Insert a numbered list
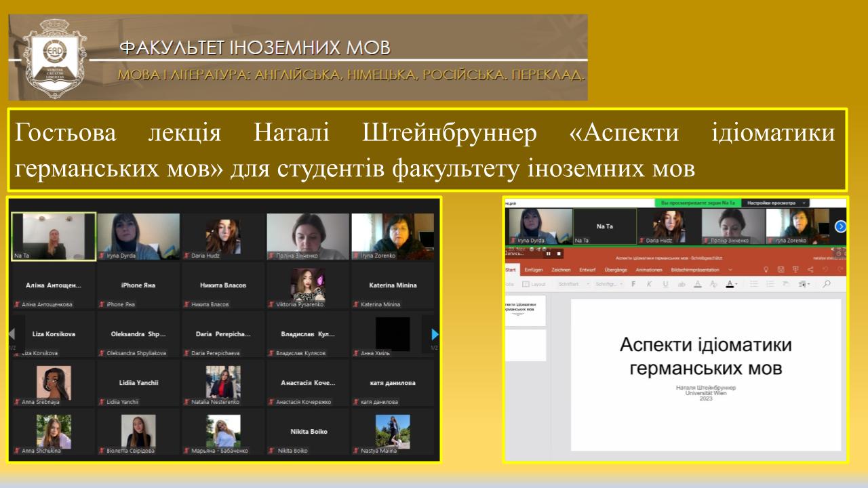This screenshot has height=488, width=868. [x=770, y=284]
